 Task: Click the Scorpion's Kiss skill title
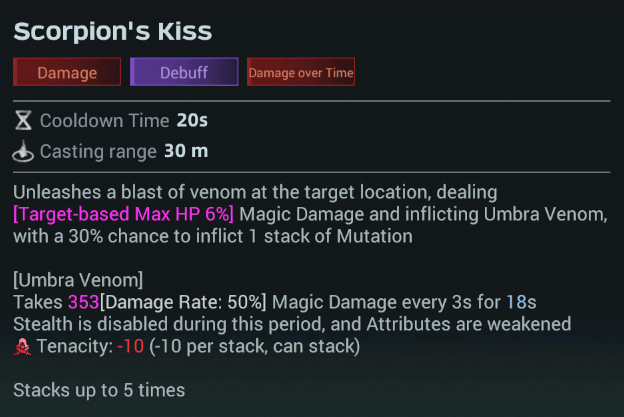point(113,31)
